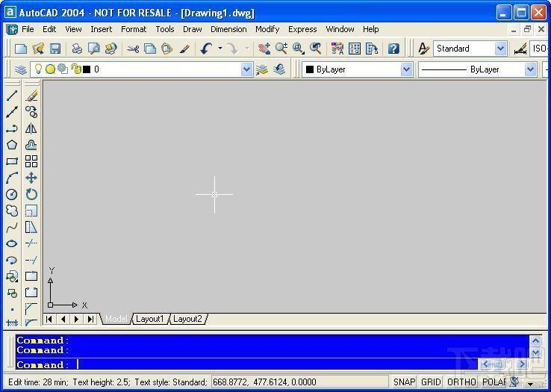Image resolution: width=551 pixels, height=392 pixels.
Task: Toggle layer 0 freeze sun icon
Action: coord(51,69)
